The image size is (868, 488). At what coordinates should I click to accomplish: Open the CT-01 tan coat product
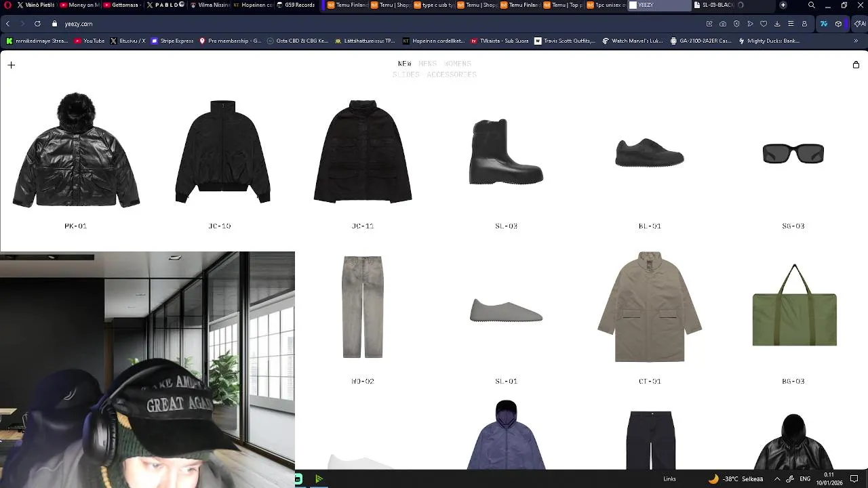pyautogui.click(x=650, y=306)
